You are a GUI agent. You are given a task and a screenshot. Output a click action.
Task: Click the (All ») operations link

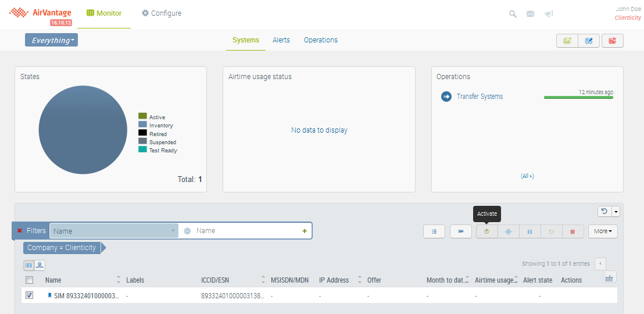(527, 176)
